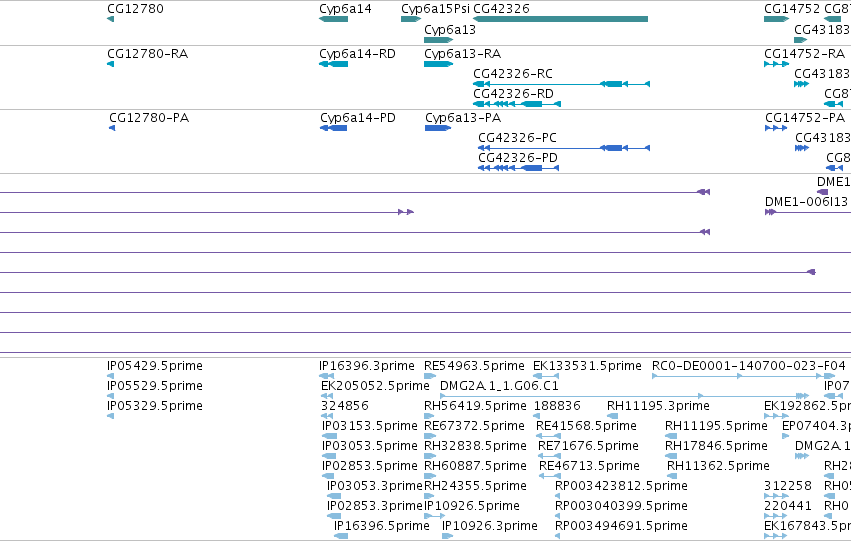Select the RC0-DE0001-140700-023-F04 feature label
Viewport: 851px width, 541px height.
pyautogui.click(x=749, y=366)
